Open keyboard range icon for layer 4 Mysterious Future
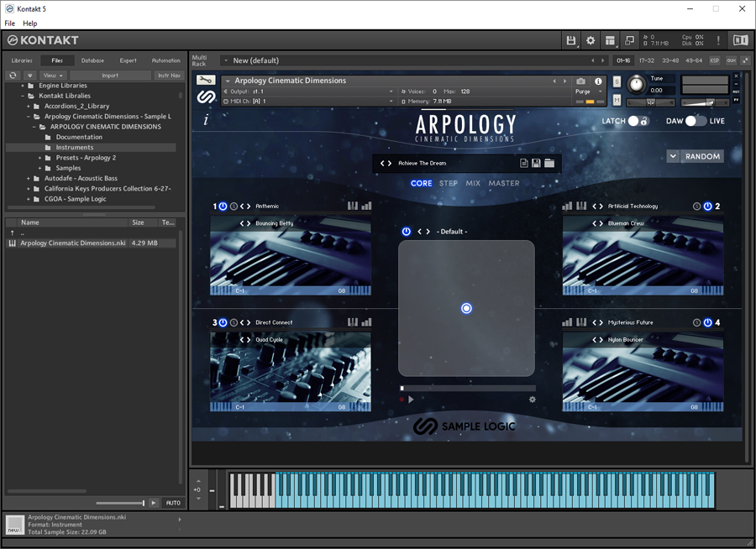 point(581,322)
